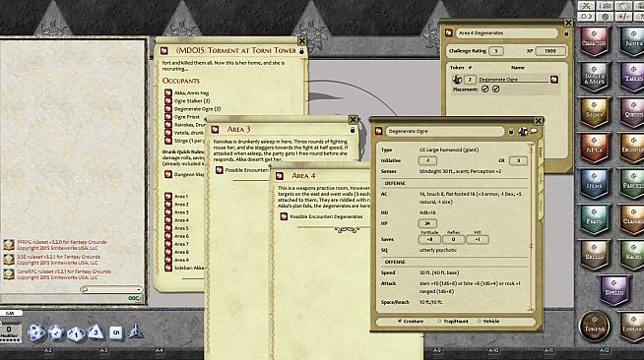Open the Items sidebar banner
Viewport: 644px width, 360px height.
pos(594,184)
